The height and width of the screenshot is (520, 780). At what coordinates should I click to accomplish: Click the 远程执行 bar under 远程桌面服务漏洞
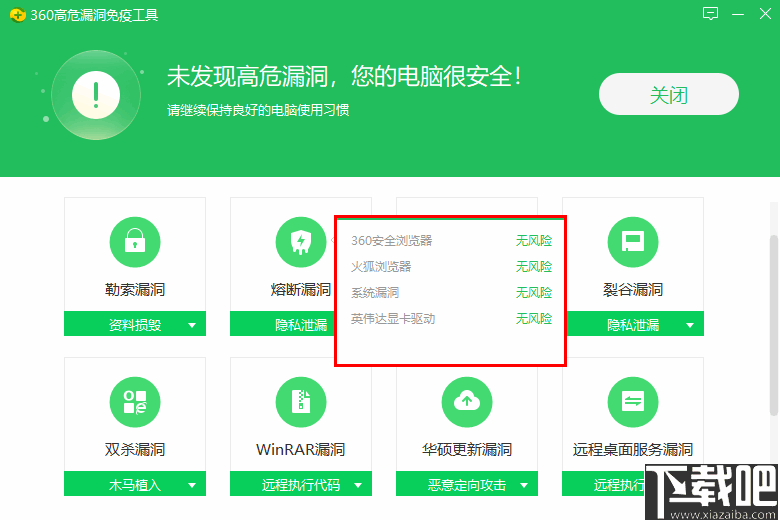(x=603, y=484)
